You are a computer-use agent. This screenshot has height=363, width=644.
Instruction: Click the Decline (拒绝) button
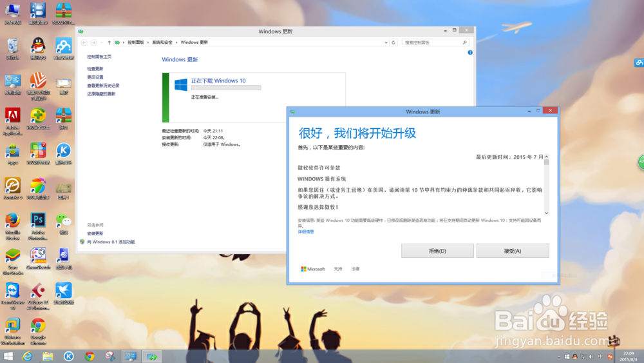point(437,251)
